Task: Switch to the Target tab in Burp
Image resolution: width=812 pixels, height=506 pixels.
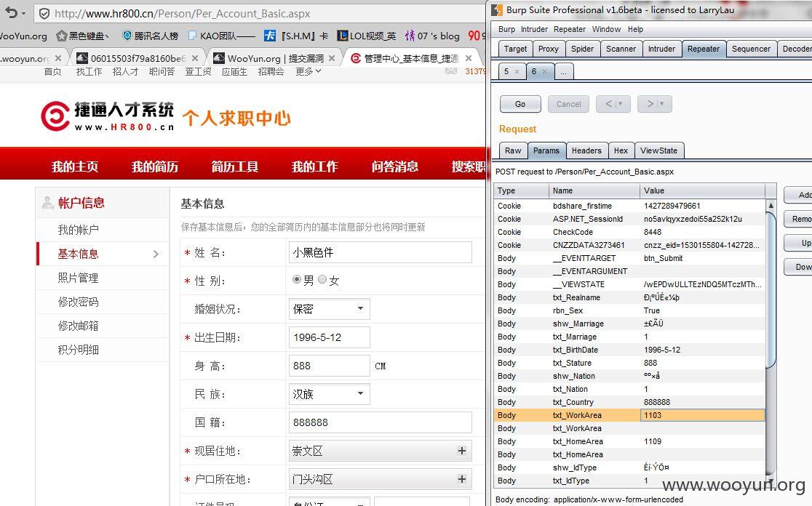Action: coord(515,49)
